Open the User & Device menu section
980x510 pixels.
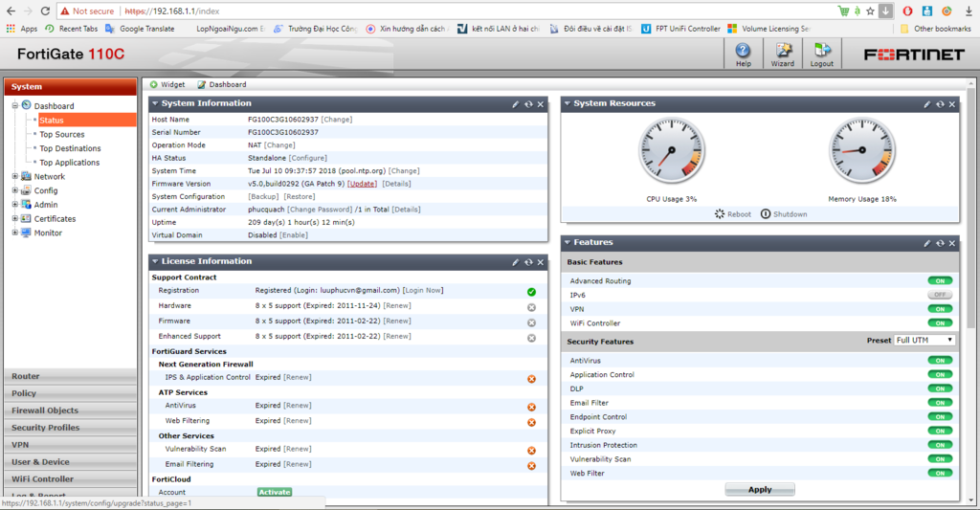click(x=70, y=462)
